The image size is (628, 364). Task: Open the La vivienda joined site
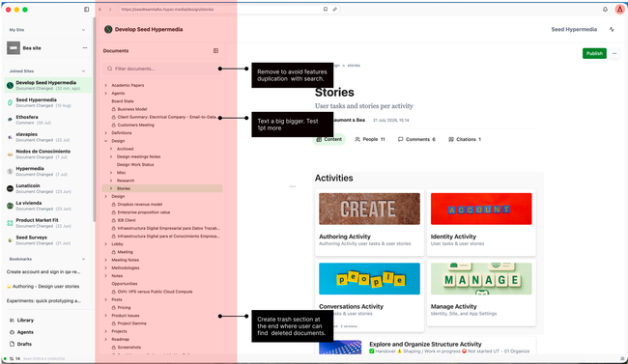(x=48, y=206)
